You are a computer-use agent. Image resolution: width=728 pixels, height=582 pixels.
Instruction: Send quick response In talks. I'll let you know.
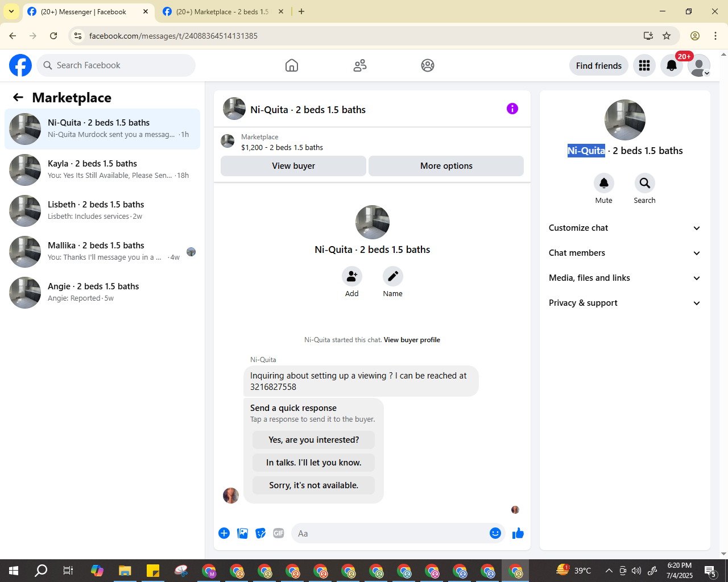[x=314, y=463]
